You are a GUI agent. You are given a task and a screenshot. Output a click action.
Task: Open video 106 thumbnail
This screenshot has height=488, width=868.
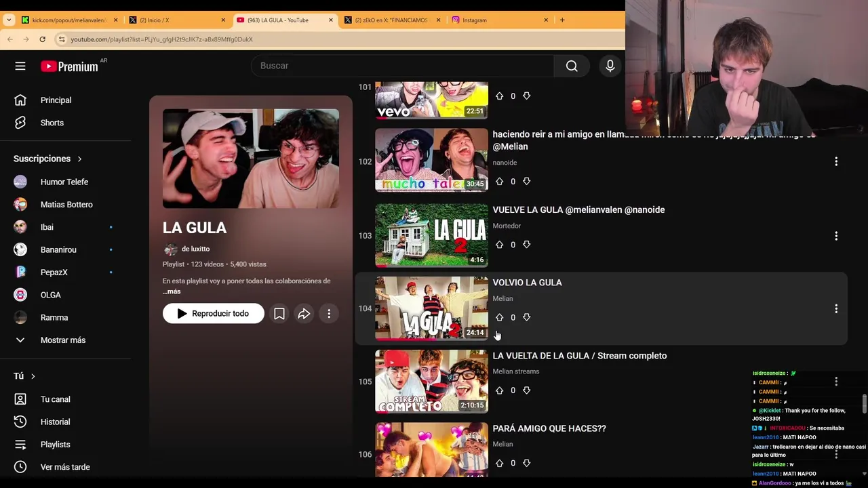431,449
